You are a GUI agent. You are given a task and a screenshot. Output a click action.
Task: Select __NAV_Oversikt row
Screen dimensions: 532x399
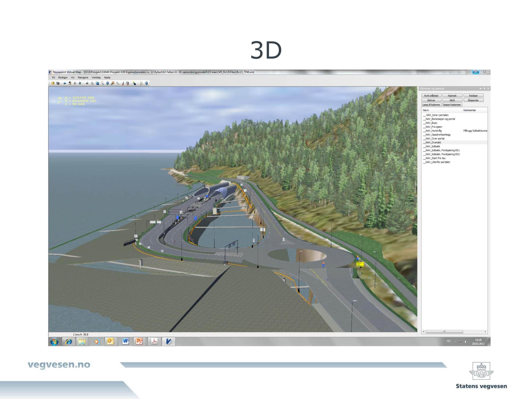tap(455, 143)
